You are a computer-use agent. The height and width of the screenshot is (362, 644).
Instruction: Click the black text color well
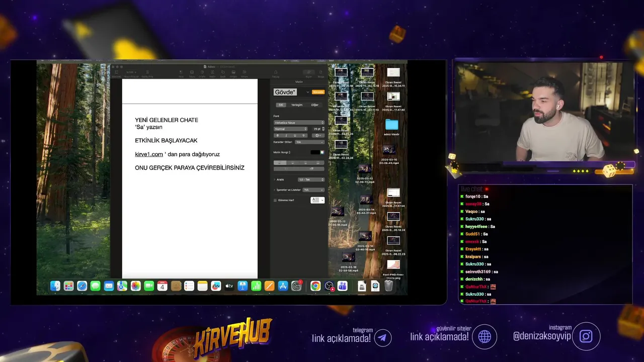click(315, 152)
